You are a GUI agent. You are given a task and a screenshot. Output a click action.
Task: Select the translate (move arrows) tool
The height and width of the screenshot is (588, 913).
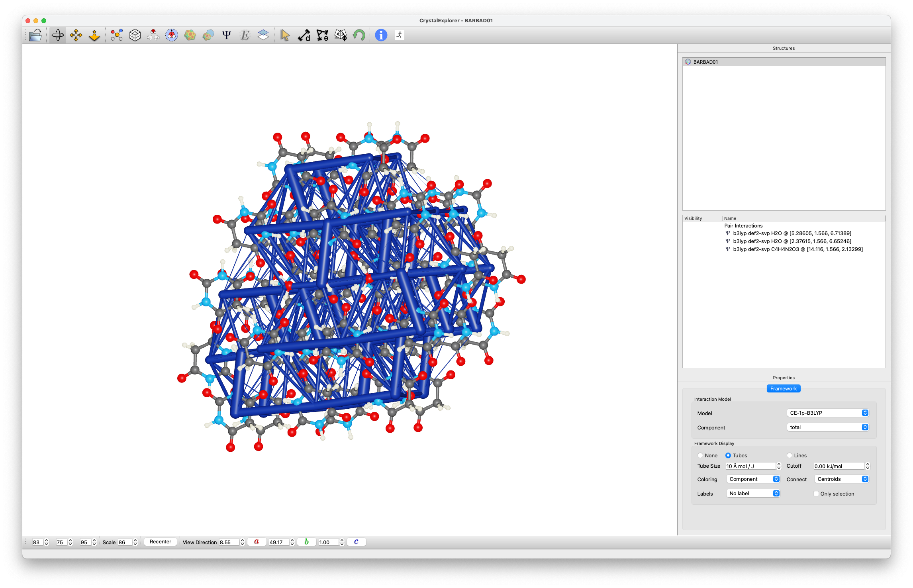pos(76,35)
